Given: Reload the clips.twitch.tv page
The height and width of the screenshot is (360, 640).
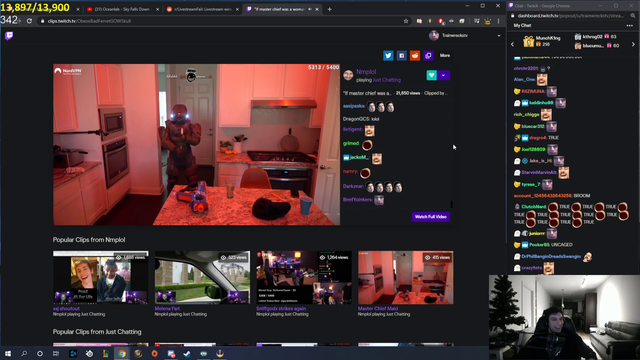Looking at the screenshot, I should (29, 21).
